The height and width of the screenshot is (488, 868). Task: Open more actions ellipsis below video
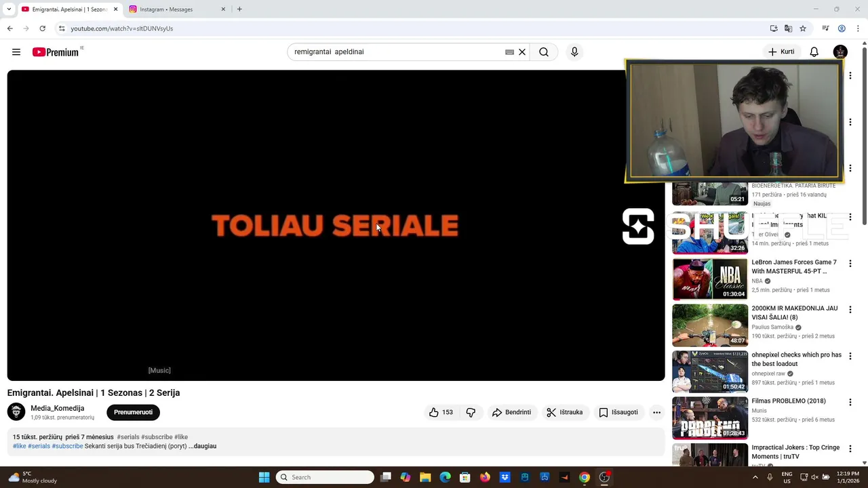click(x=656, y=412)
